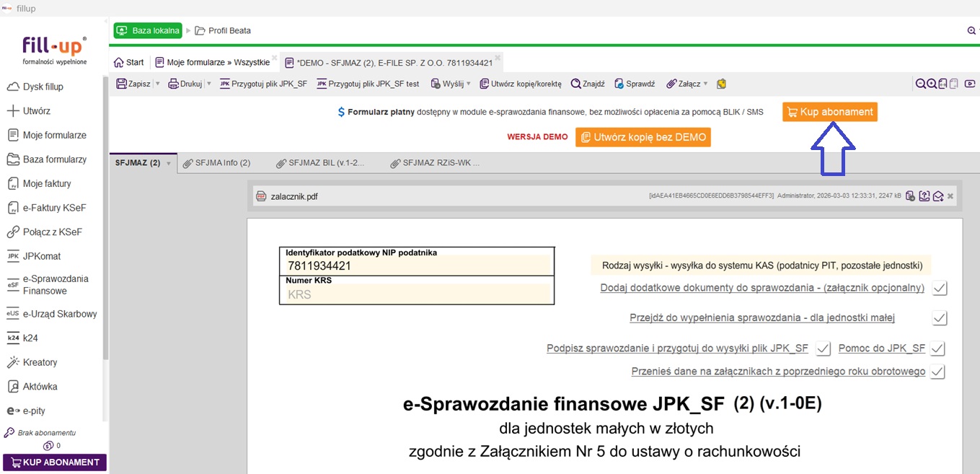The image size is (980, 474).
Task: Click the Znajdź search toolbar icon
Action: (588, 84)
